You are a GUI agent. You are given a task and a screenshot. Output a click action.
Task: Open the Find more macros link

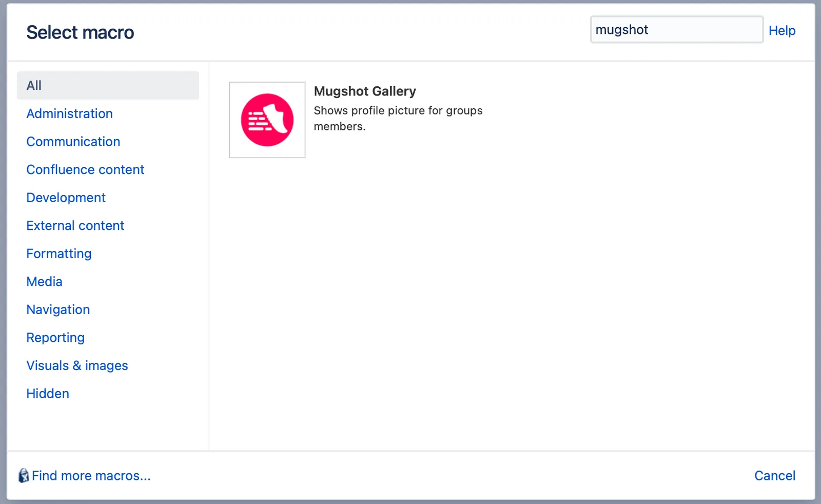91,476
